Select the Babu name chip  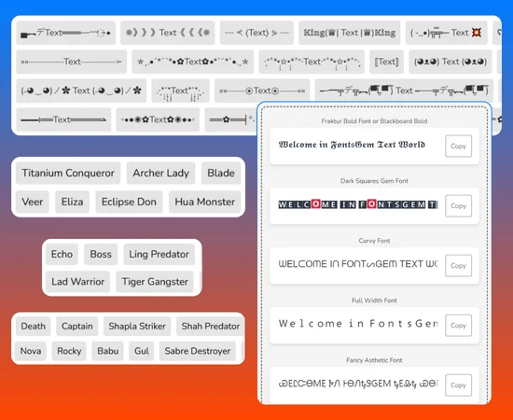tap(107, 351)
